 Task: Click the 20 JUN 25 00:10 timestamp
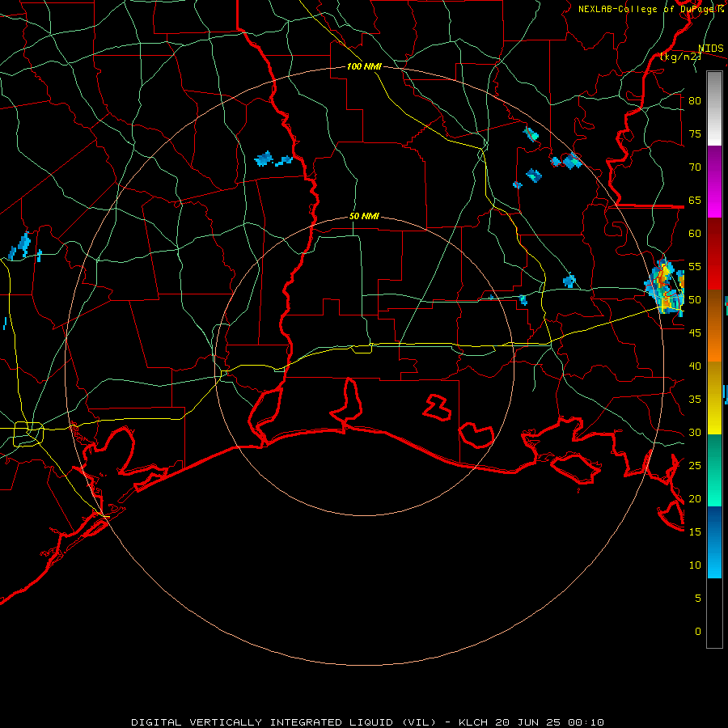point(550,722)
